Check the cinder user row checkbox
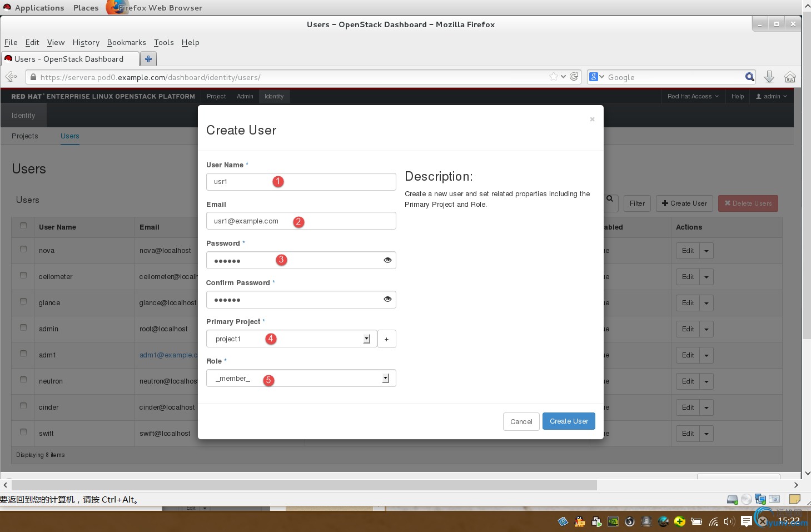811x532 pixels. coord(23,406)
